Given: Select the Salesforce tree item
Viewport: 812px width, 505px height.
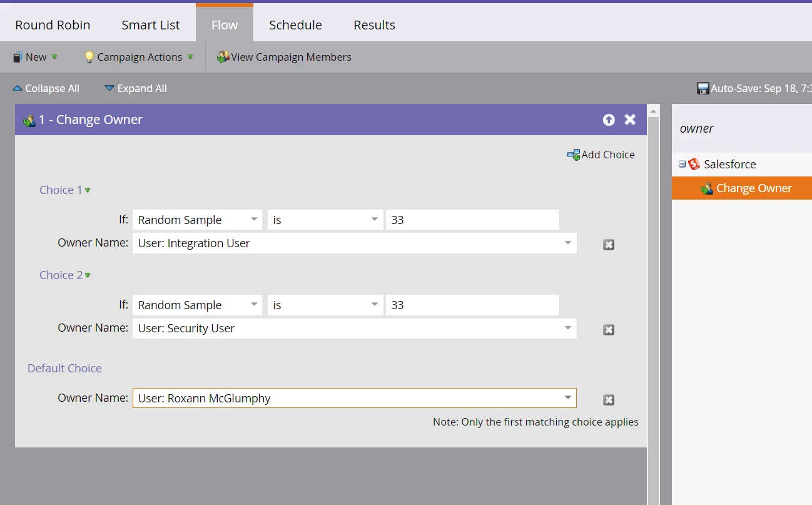Looking at the screenshot, I should 729,165.
